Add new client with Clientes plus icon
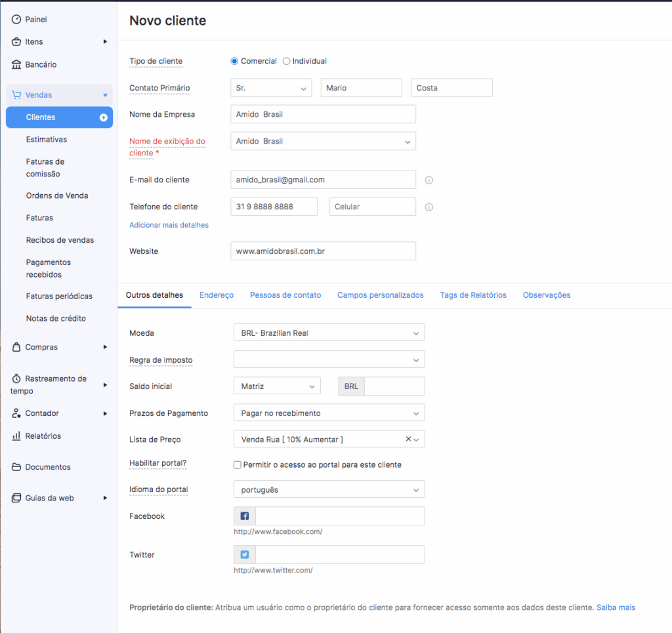672x633 pixels. point(103,117)
